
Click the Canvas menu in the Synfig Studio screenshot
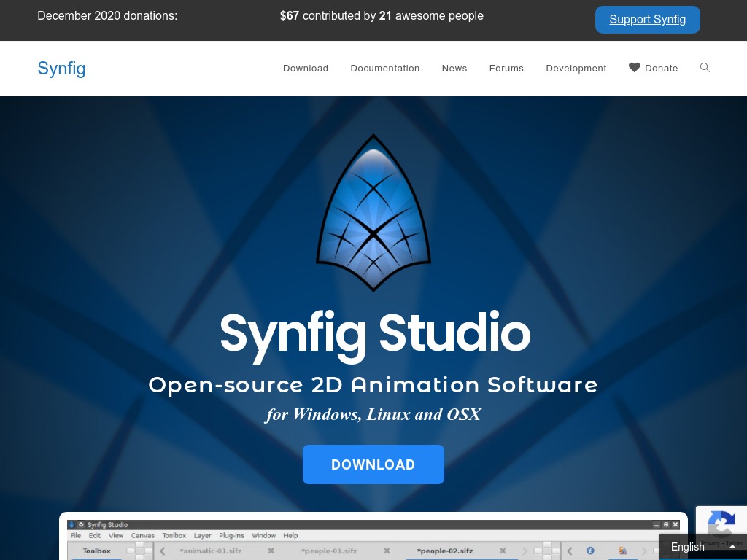point(143,535)
